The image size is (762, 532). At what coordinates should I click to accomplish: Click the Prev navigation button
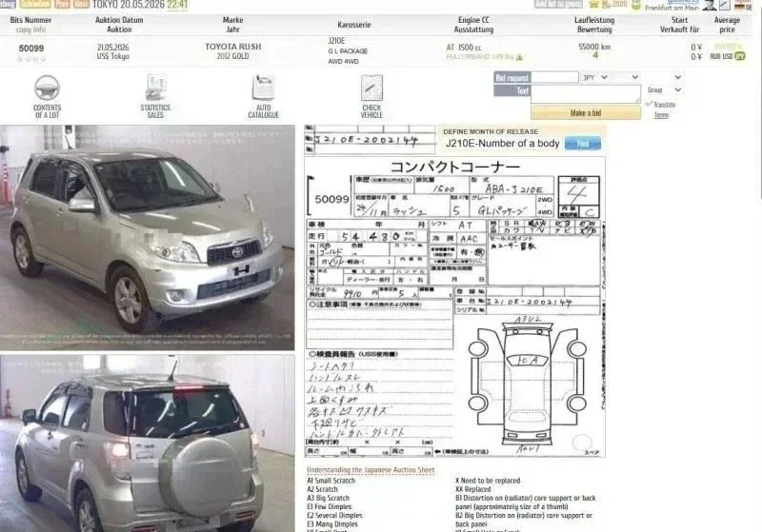(x=62, y=4)
